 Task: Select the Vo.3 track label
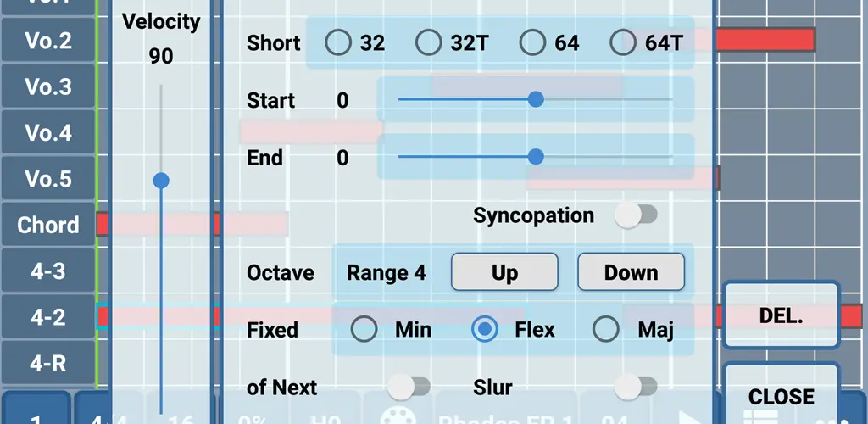point(48,86)
